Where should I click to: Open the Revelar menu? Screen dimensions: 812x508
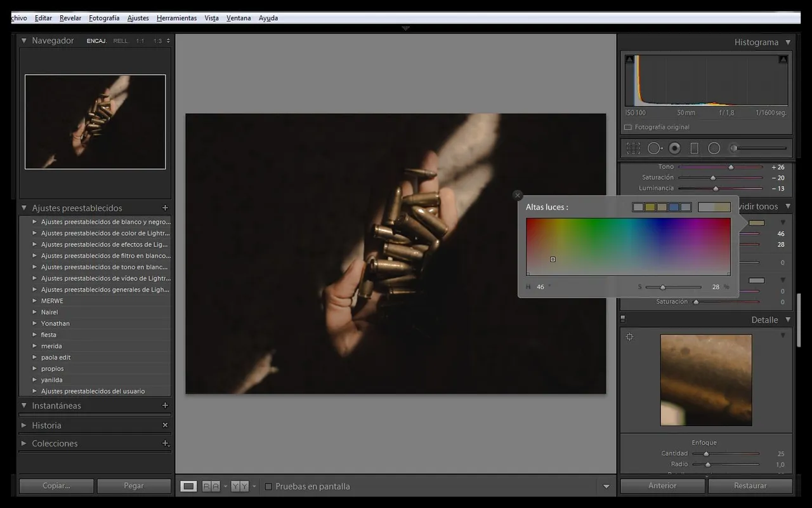[x=70, y=18]
